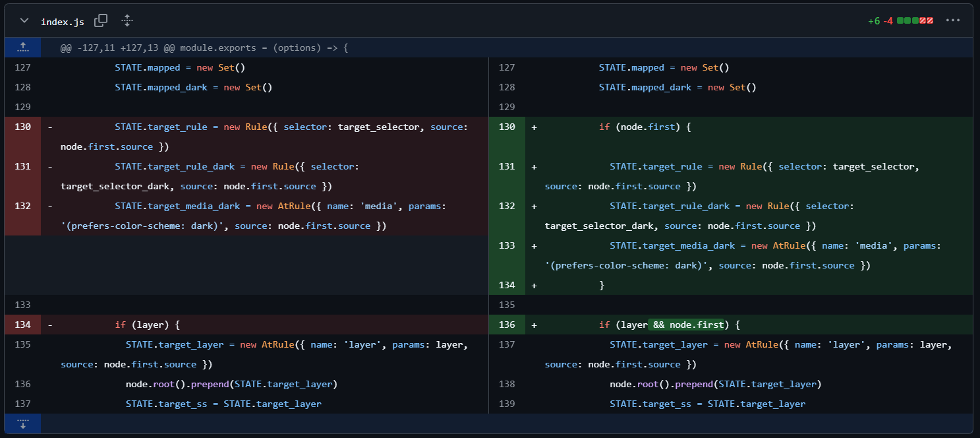Screen dimensions: 980x438
Task: Copy the index.js file path
Action: click(x=101, y=20)
